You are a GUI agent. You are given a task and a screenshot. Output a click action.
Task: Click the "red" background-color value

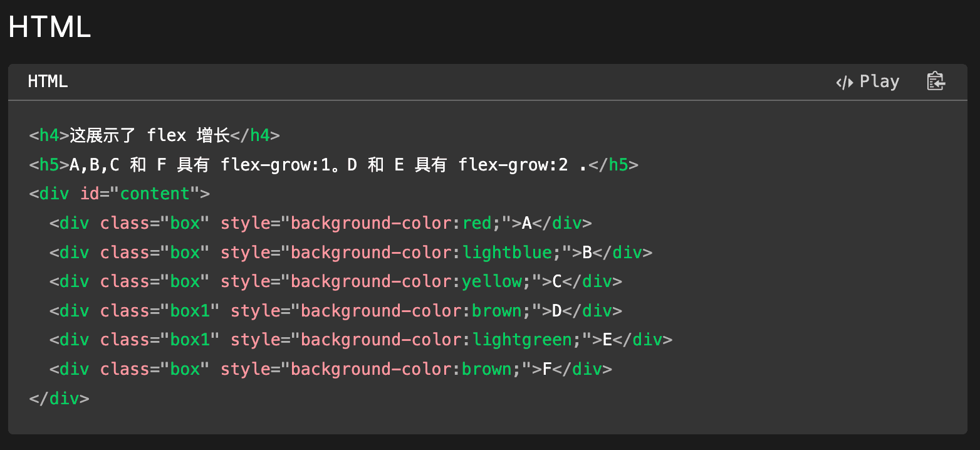point(477,223)
